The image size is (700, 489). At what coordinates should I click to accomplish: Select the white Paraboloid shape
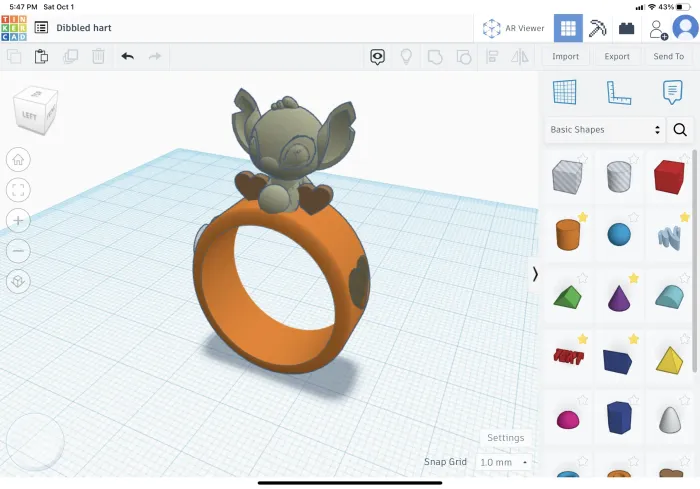coord(670,420)
